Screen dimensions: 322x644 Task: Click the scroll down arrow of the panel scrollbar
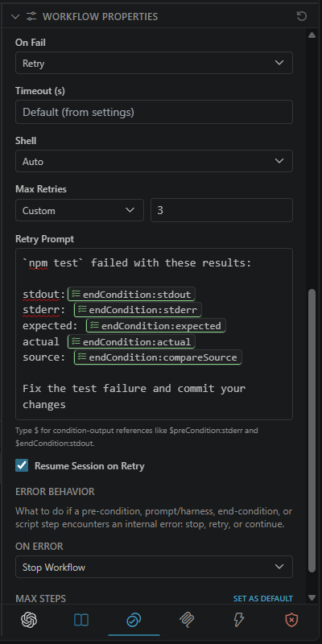[x=312, y=597]
